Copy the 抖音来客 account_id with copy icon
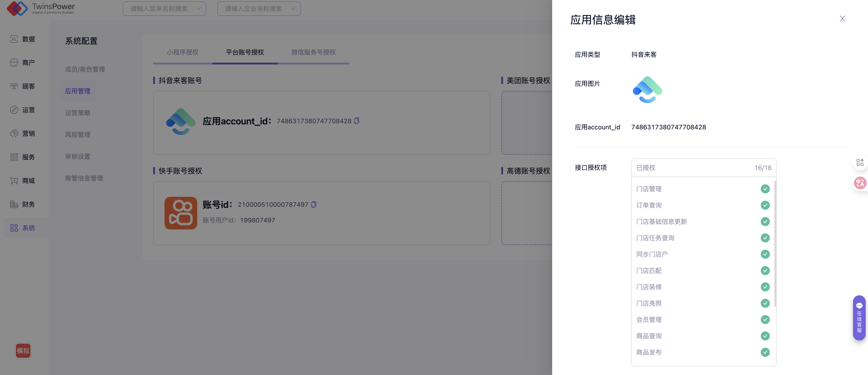The height and width of the screenshot is (375, 868). 357,121
